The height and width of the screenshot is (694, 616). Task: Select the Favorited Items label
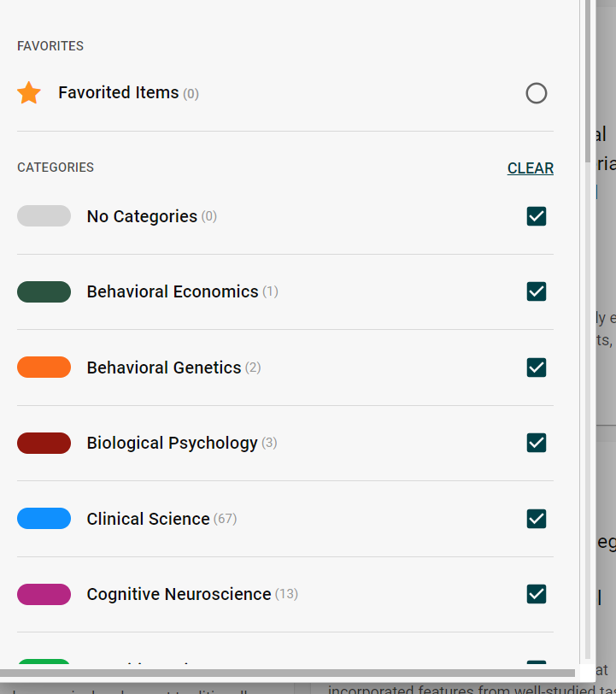pos(118,92)
